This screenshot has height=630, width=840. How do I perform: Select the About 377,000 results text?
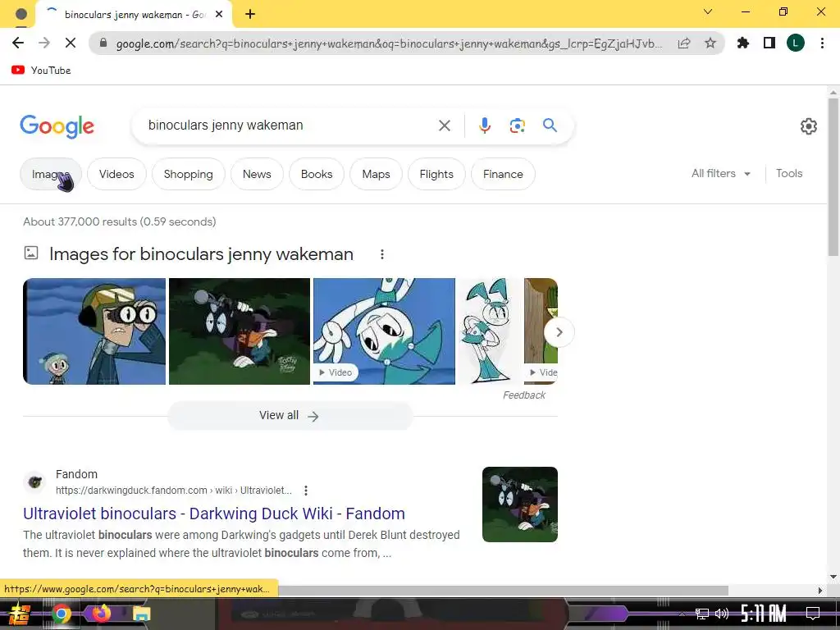(x=120, y=221)
